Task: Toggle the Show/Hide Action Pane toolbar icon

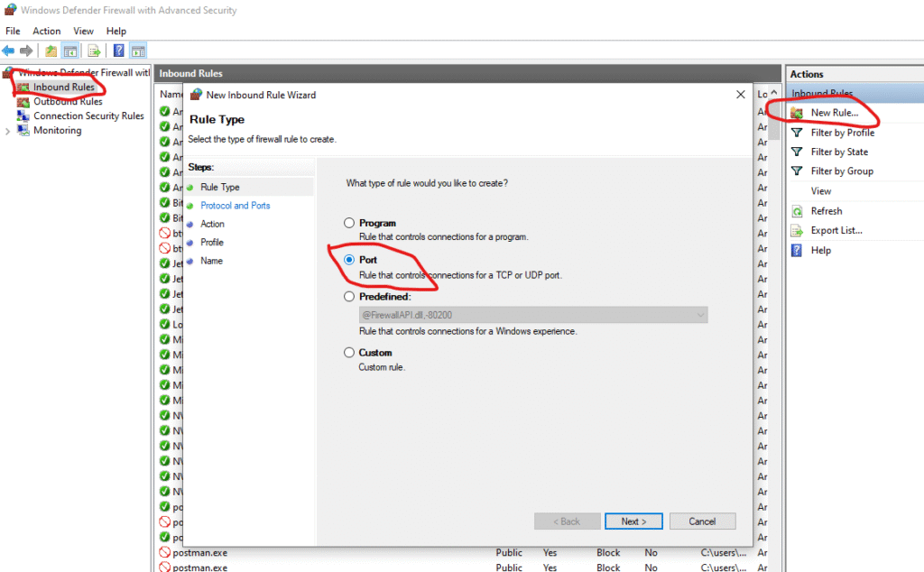Action: pos(138,51)
